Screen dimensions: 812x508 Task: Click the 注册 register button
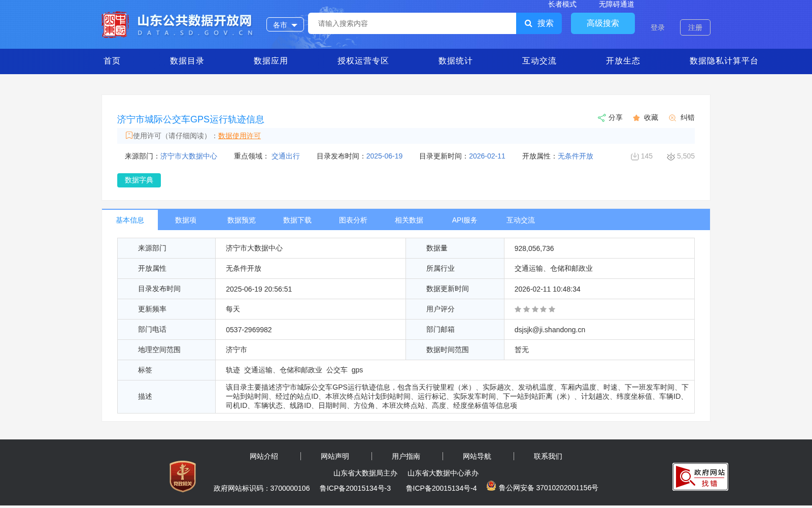click(695, 27)
